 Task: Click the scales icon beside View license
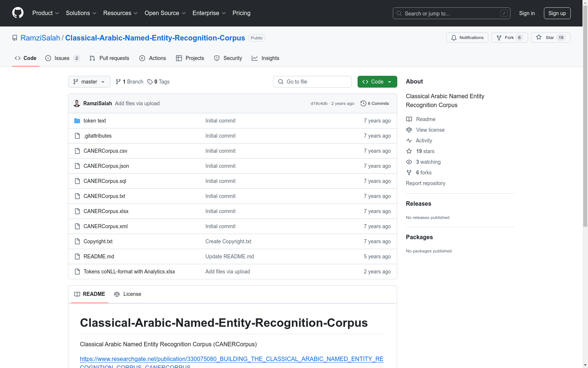409,130
